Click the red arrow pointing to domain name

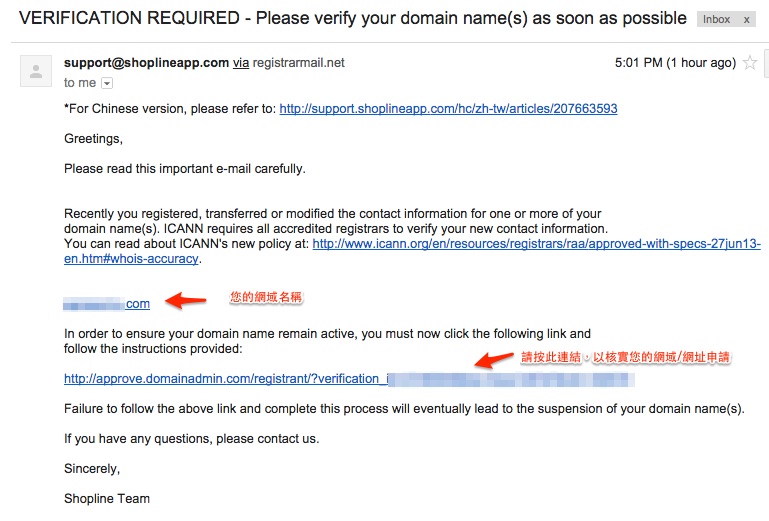pyautogui.click(x=185, y=300)
